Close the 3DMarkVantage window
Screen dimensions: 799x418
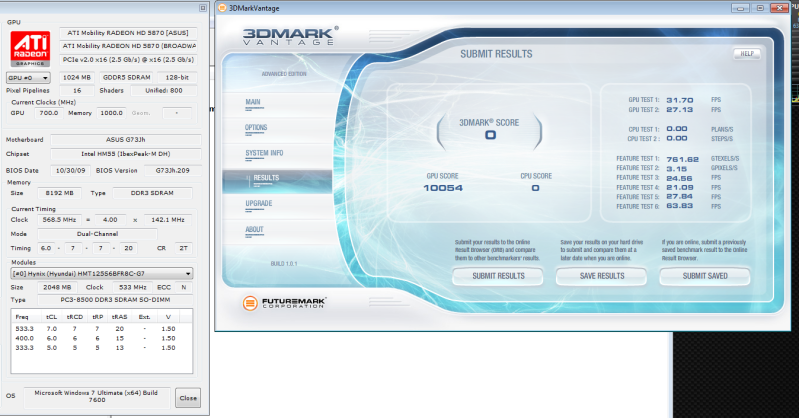click(x=780, y=8)
